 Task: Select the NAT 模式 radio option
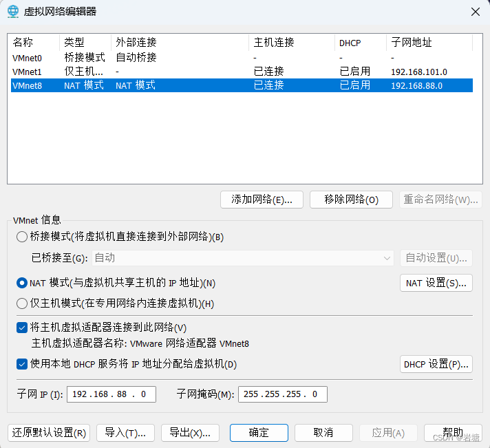point(22,283)
